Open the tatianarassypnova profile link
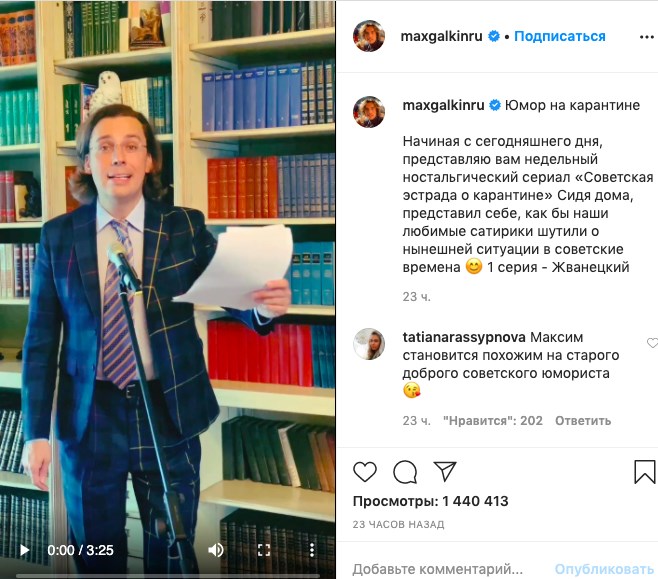658x579 pixels. click(464, 337)
